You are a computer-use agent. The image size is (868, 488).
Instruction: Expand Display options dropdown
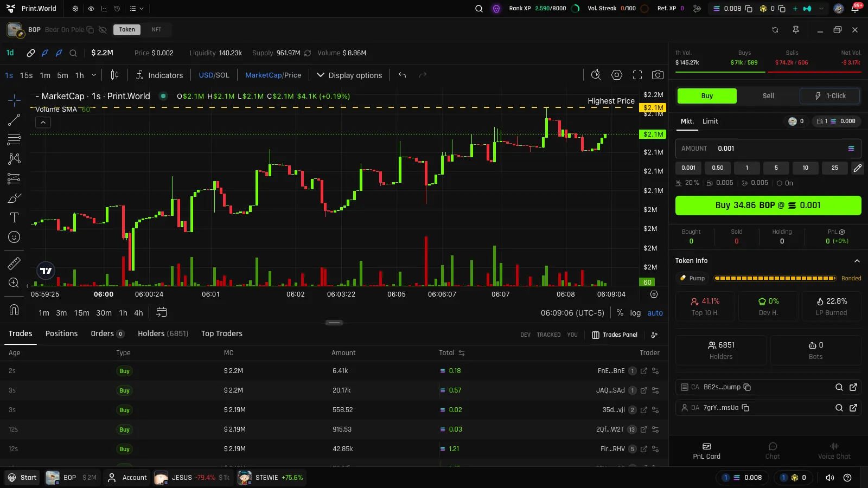(349, 75)
